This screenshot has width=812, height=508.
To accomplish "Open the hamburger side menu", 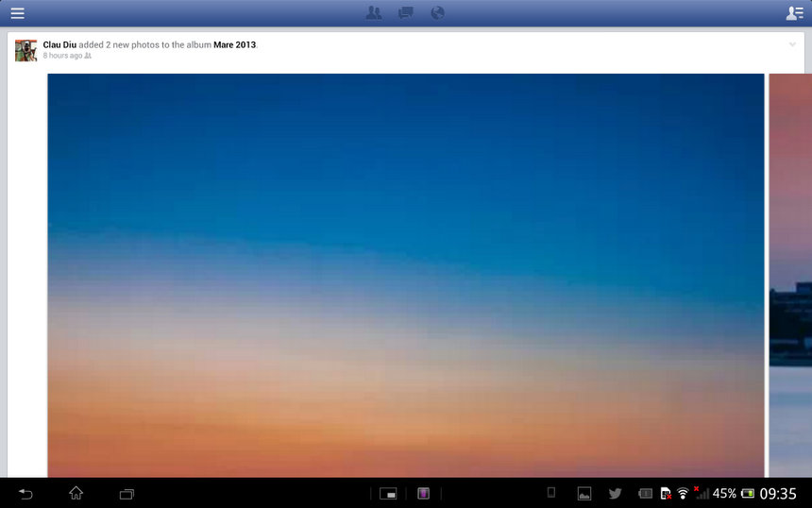I will click(18, 13).
